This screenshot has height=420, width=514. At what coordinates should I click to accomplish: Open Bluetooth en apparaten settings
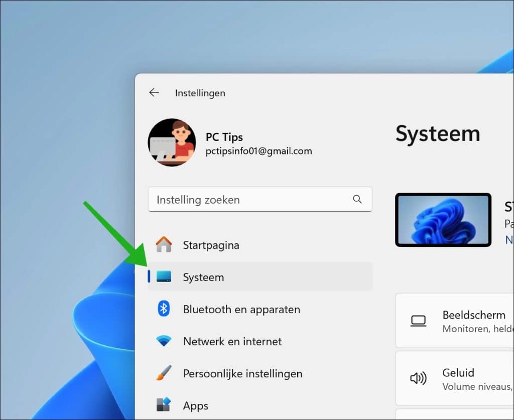260,309
